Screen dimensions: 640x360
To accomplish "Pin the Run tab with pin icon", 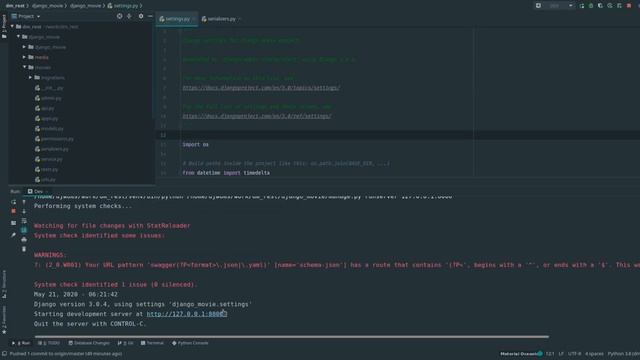I will [x=13, y=235].
